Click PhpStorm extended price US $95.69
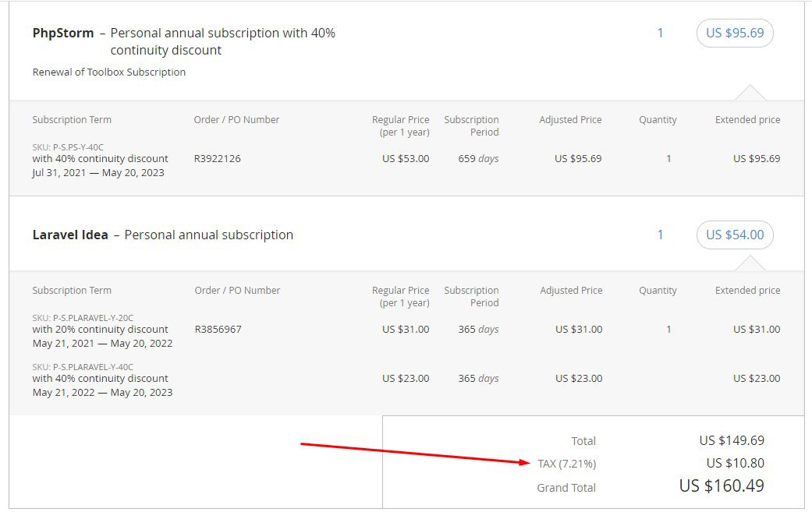This screenshot has width=812, height=512. click(757, 159)
